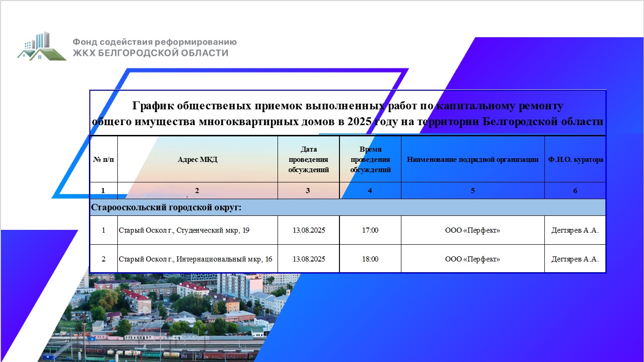Click the "№ п/п" column header
The height and width of the screenshot is (362, 644).
pos(103,159)
